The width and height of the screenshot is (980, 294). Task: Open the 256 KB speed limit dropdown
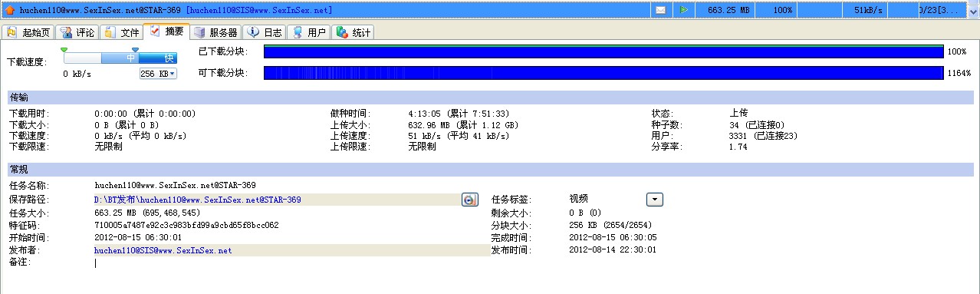(x=158, y=74)
